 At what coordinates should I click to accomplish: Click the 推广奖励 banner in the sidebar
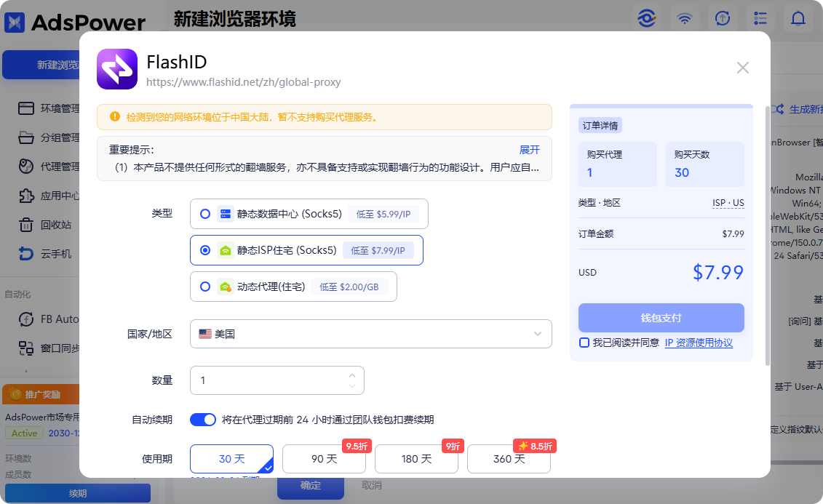pos(41,394)
